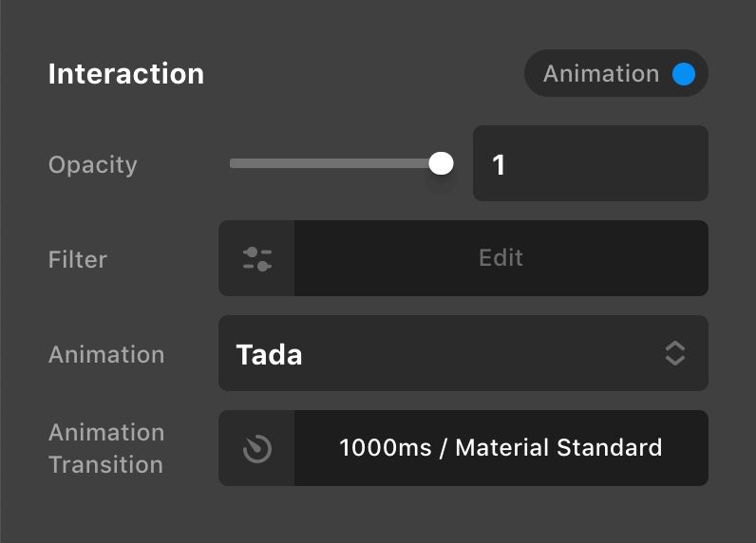Click the Edit button for Filter

click(501, 258)
